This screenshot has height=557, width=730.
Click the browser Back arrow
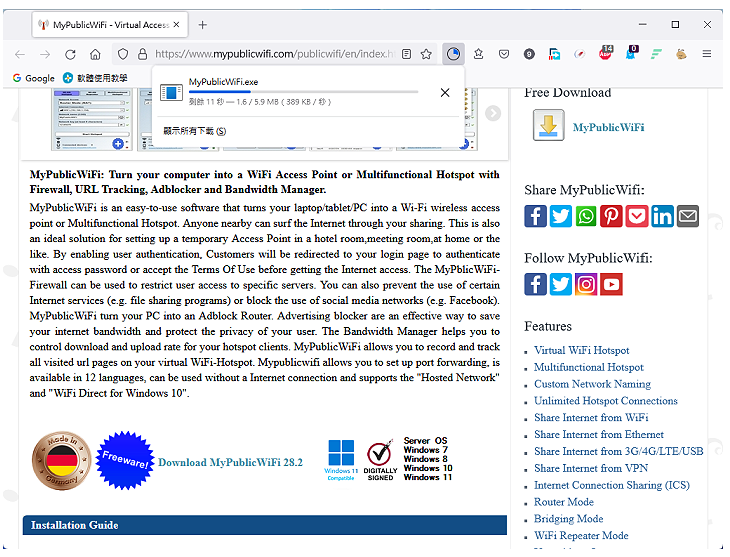pyautogui.click(x=20, y=54)
